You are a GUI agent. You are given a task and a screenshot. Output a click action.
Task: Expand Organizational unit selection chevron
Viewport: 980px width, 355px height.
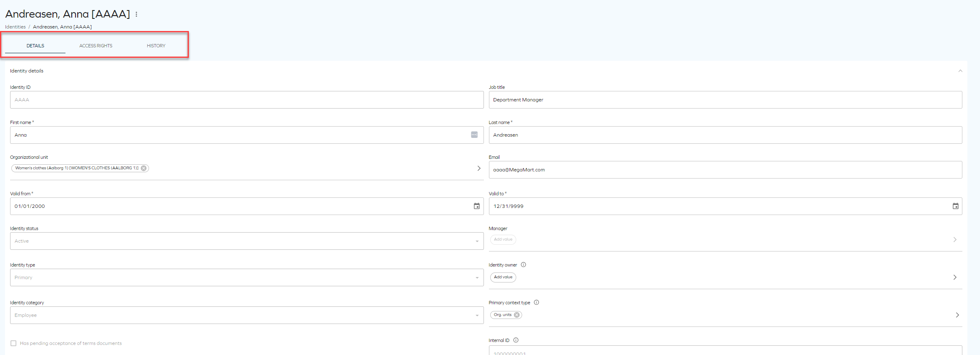pos(479,168)
